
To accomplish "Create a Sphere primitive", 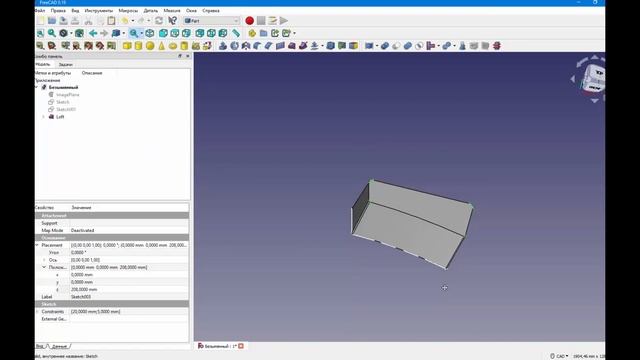I will tap(150, 46).
